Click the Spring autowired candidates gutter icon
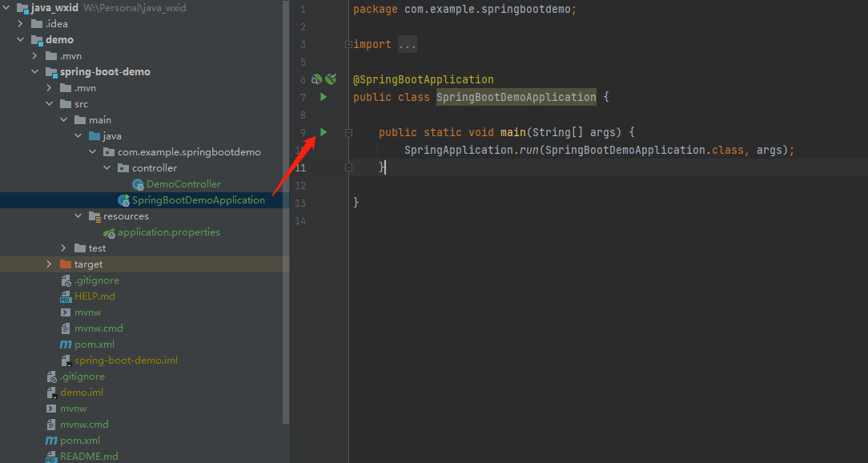This screenshot has height=463, width=868. point(331,79)
